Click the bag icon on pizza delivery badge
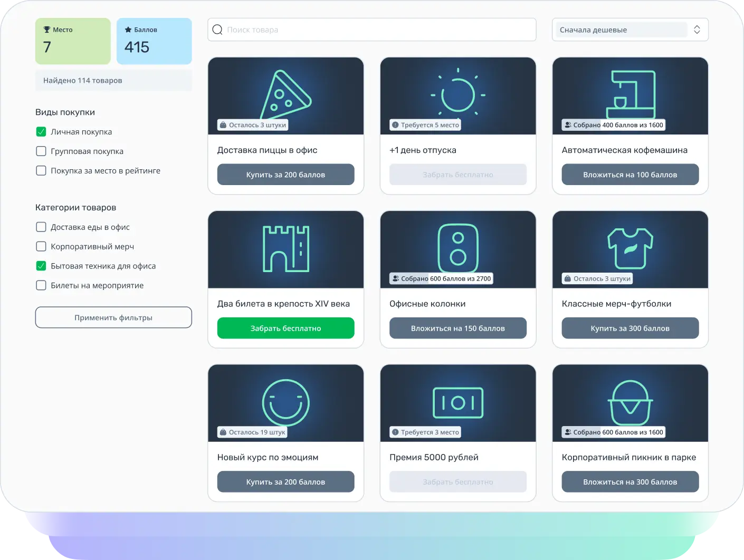This screenshot has width=744, height=560. pos(223,125)
